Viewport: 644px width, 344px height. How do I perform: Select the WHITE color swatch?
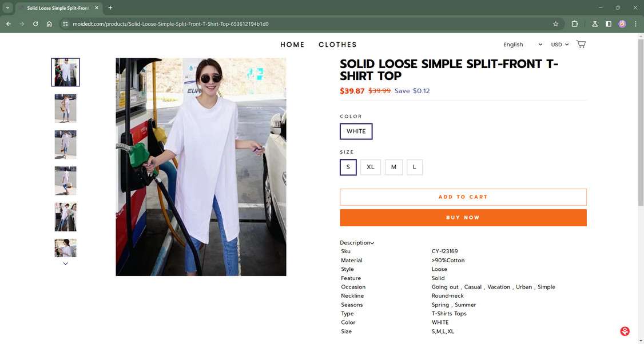tap(356, 131)
